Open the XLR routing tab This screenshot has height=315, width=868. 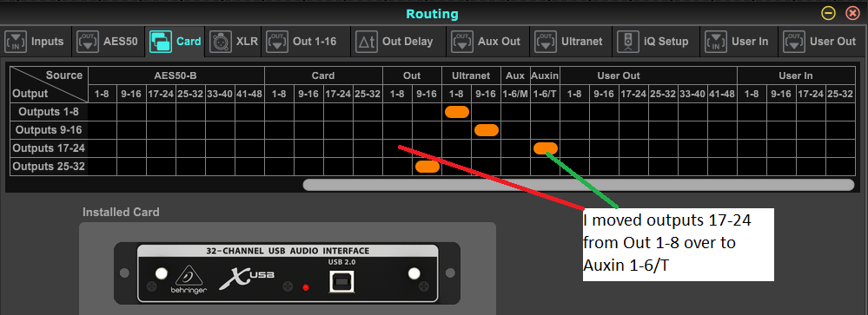click(233, 42)
